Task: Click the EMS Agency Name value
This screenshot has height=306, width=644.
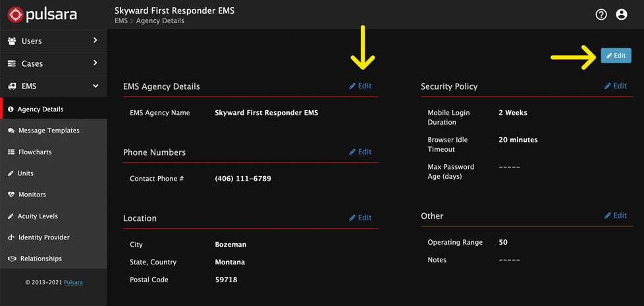Action: (266, 113)
